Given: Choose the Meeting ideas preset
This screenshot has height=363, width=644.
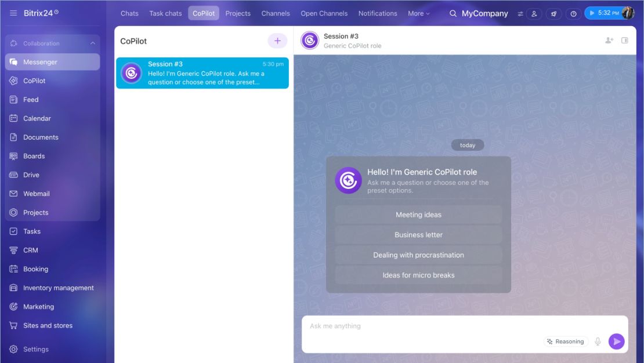Looking at the screenshot, I should [x=418, y=215].
